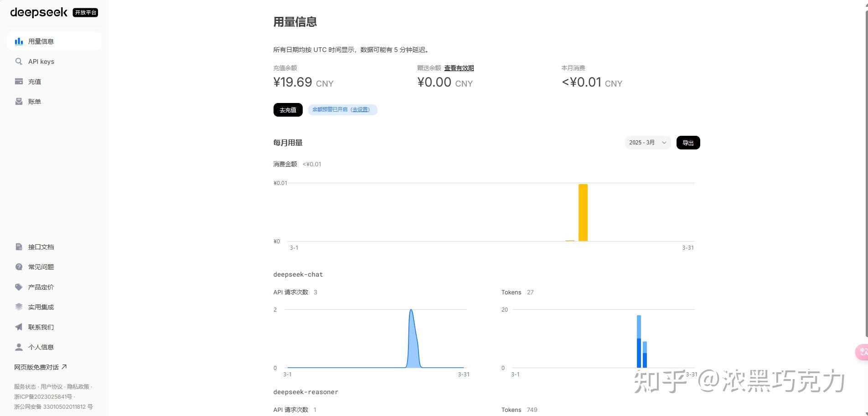
Task: Open the 浙ICP备2023025841号 link
Action: [43, 397]
